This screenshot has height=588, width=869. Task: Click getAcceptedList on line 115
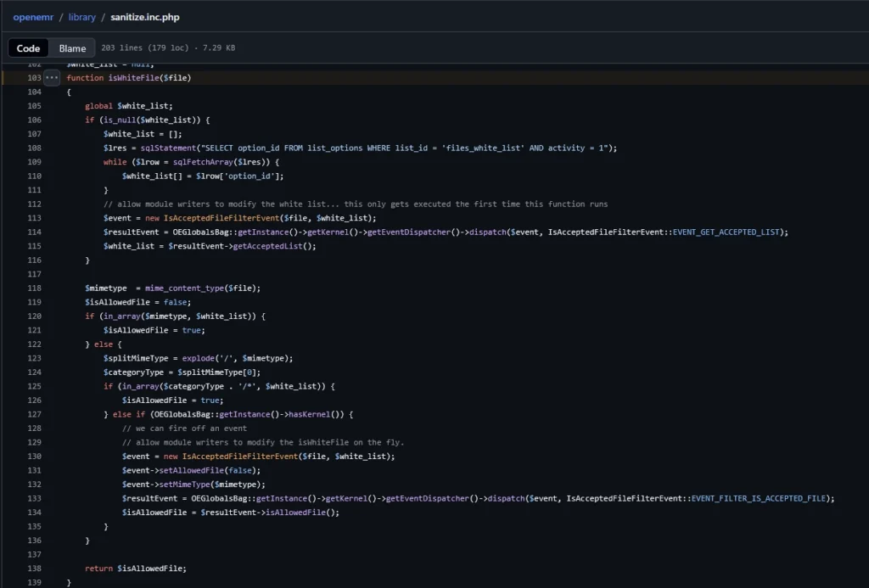point(267,246)
